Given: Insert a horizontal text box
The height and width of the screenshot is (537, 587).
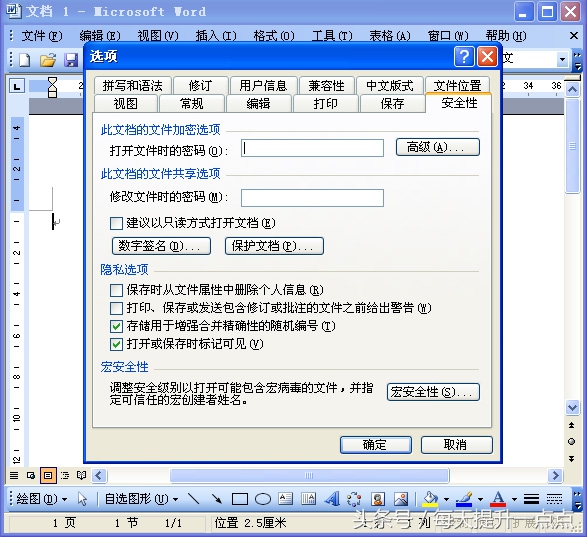Looking at the screenshot, I should 286,499.
